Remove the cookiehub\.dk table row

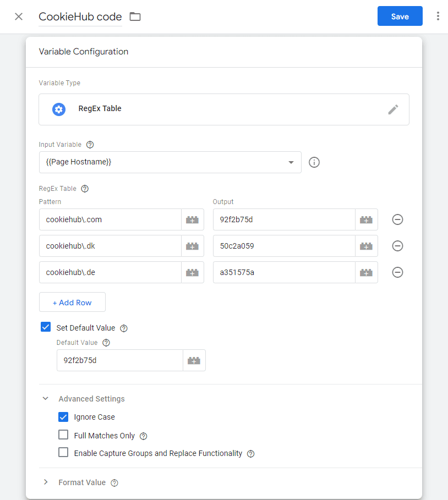point(397,246)
